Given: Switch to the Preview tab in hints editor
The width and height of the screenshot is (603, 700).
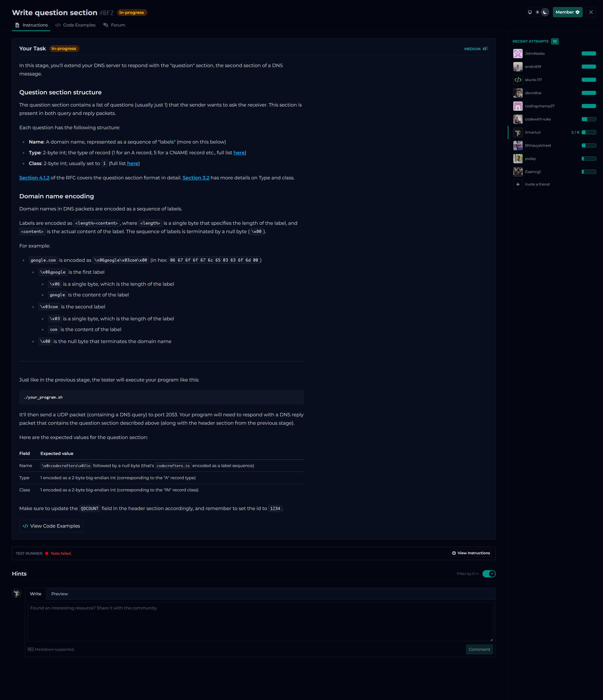Looking at the screenshot, I should click(x=60, y=593).
